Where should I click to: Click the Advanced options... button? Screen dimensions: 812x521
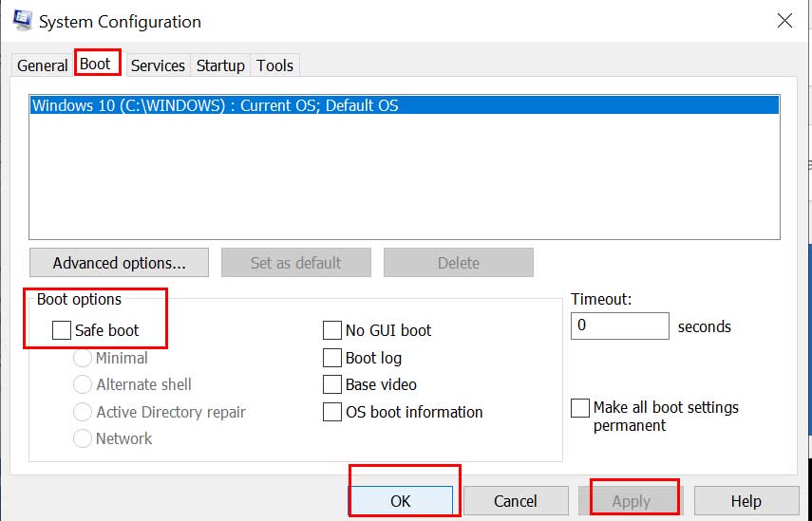click(119, 263)
